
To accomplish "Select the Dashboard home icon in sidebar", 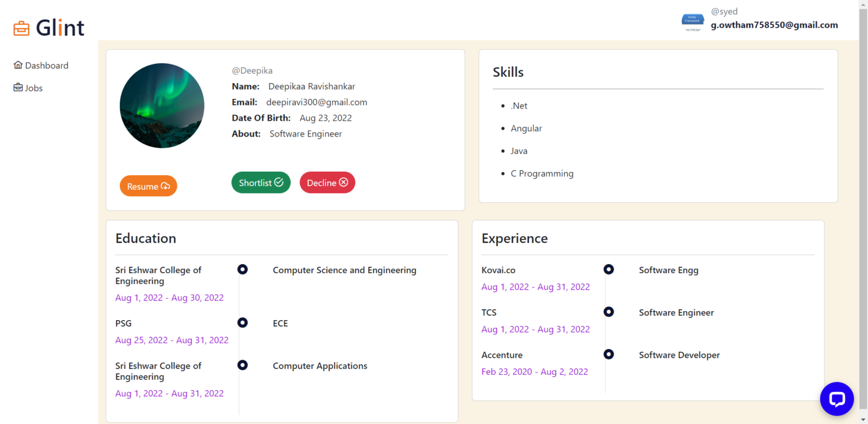I will pyautogui.click(x=18, y=65).
